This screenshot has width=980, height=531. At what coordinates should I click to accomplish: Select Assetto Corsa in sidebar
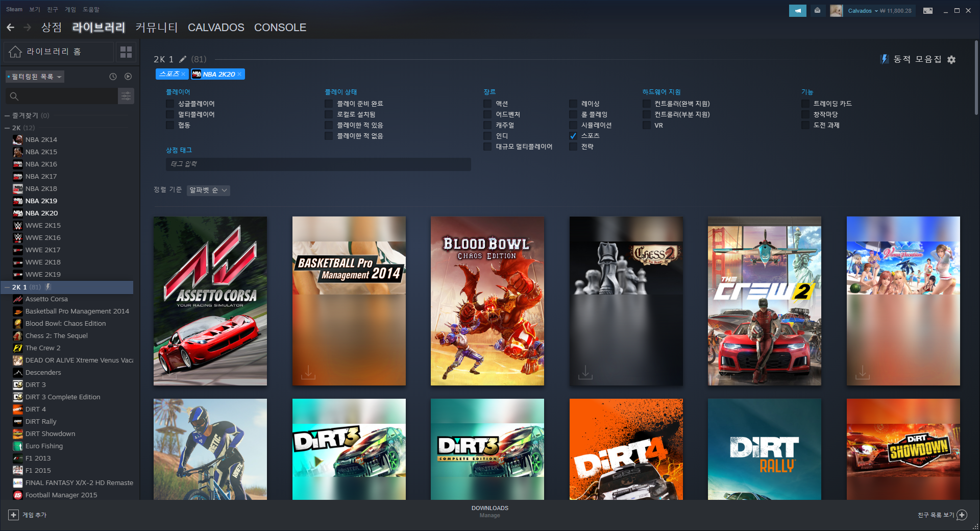(x=46, y=299)
